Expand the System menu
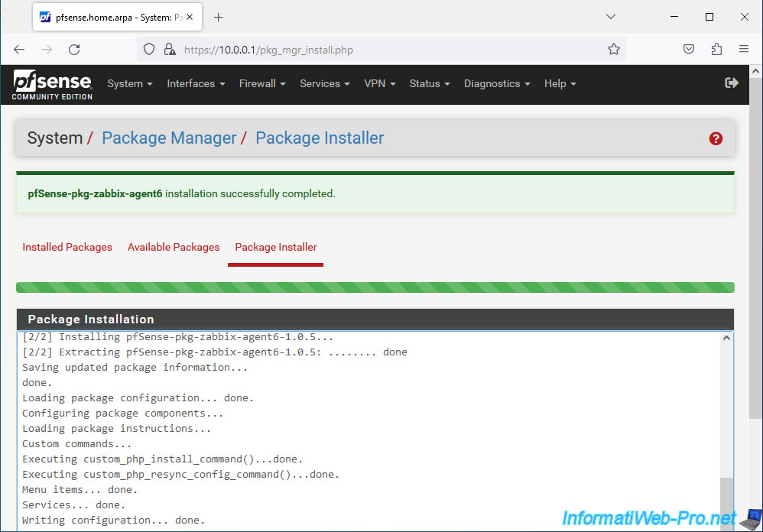This screenshot has height=532, width=763. point(130,83)
